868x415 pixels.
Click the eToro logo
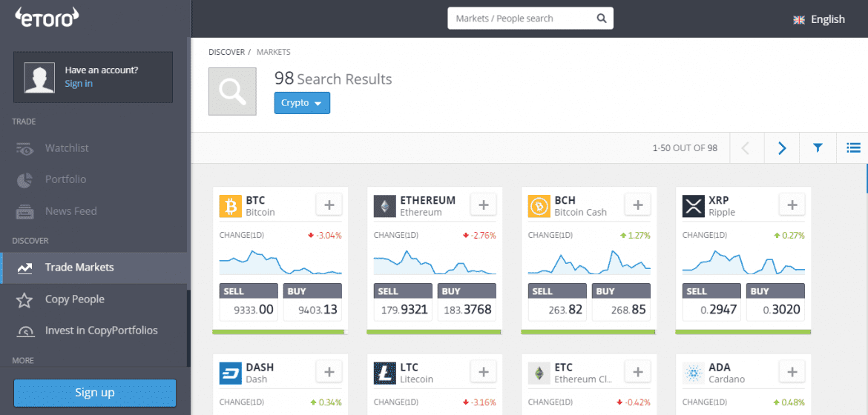[x=47, y=18]
